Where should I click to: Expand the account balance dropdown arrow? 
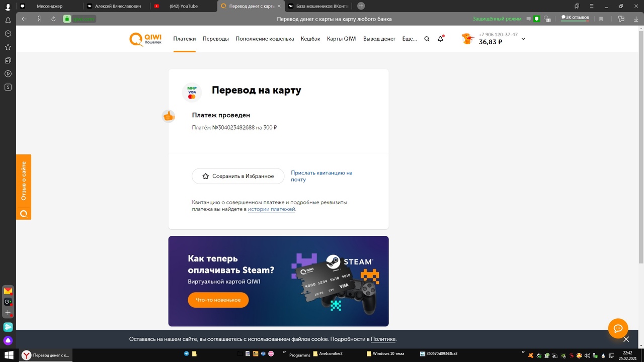pyautogui.click(x=523, y=39)
